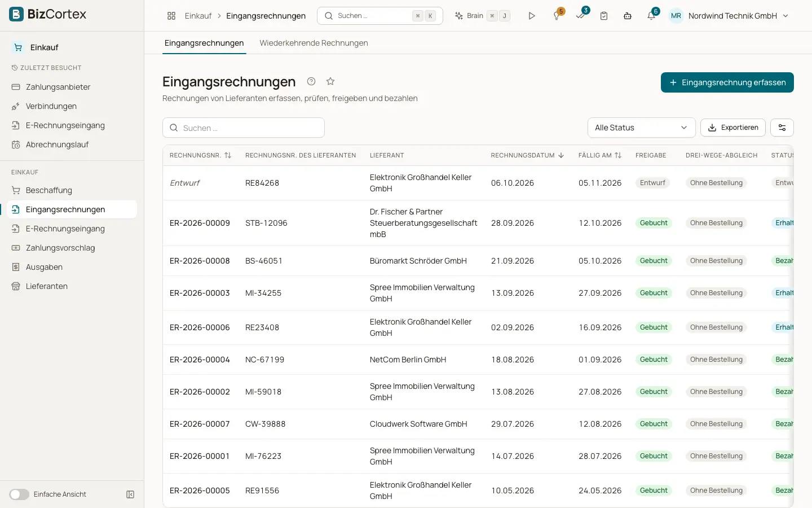Click the Suchen field above the invoice table
The height and width of the screenshot is (508, 812).
tap(244, 128)
